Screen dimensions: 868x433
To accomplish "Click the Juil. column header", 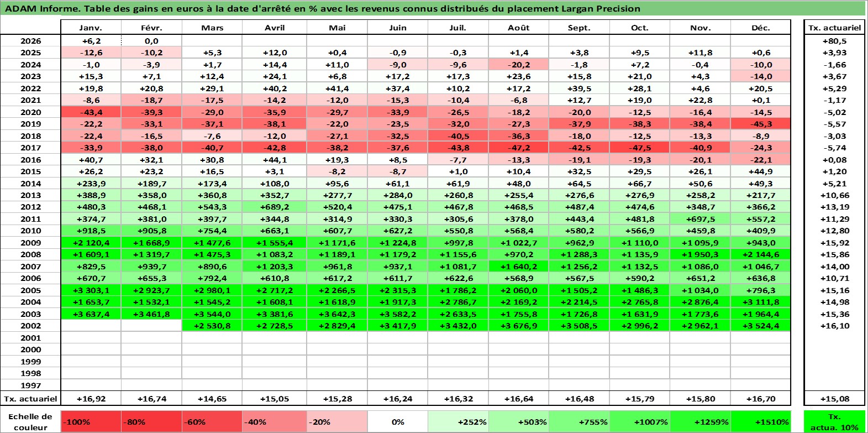I will 457,28.
